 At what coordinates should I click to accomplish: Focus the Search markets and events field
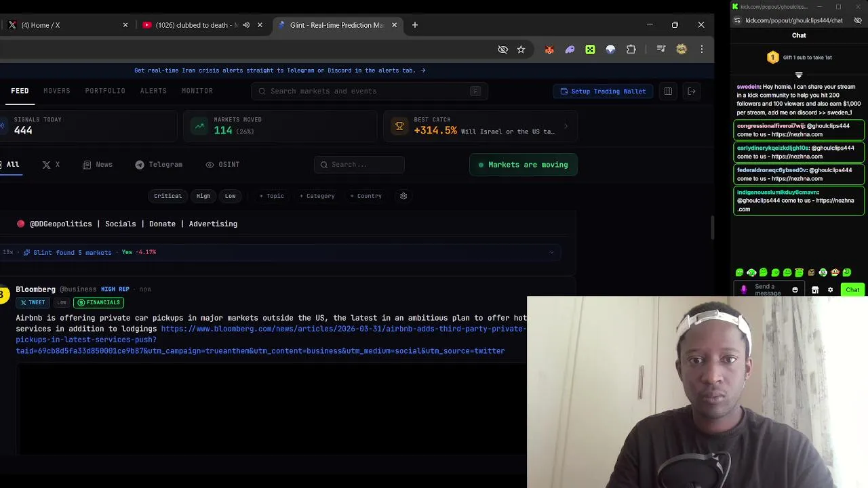click(x=369, y=91)
